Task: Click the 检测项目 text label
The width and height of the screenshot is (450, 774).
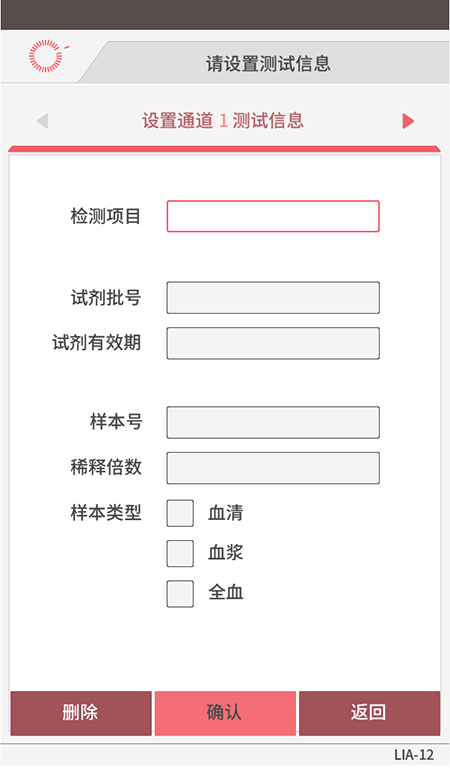Action: [106, 216]
